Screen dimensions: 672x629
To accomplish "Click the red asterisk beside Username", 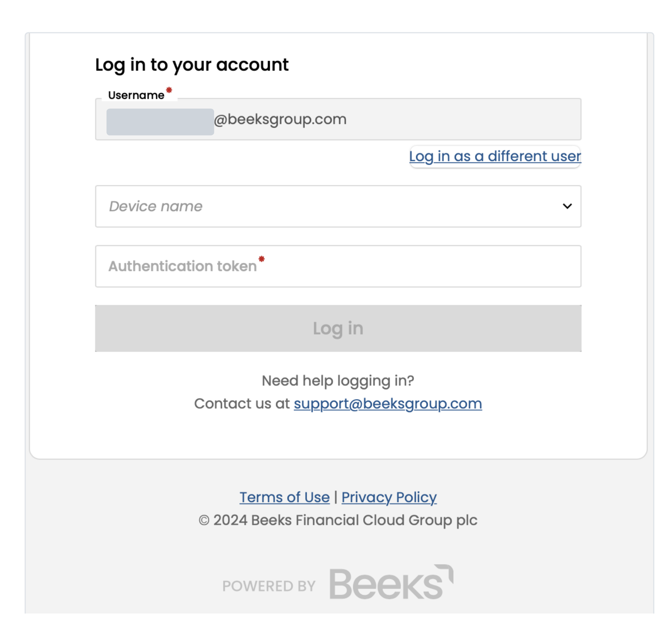I will click(169, 90).
